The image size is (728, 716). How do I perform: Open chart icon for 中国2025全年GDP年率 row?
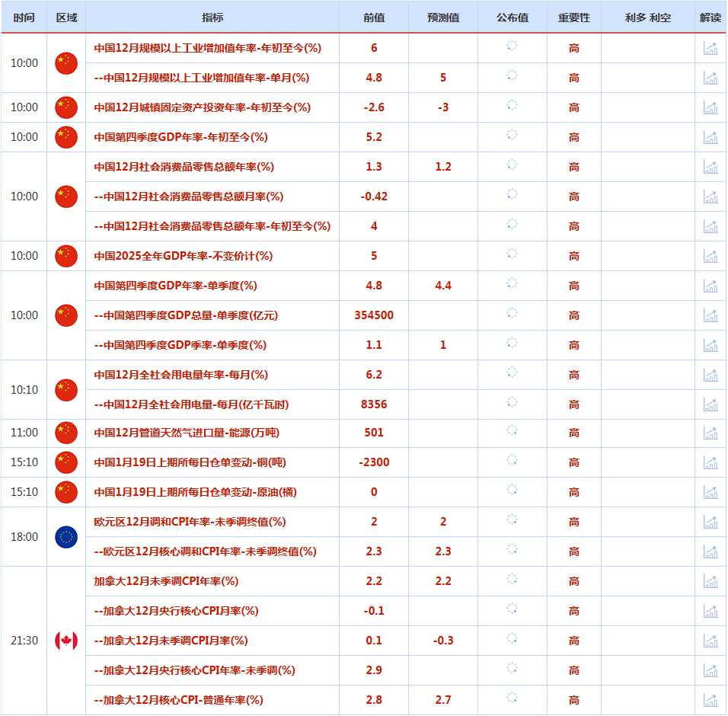point(710,256)
